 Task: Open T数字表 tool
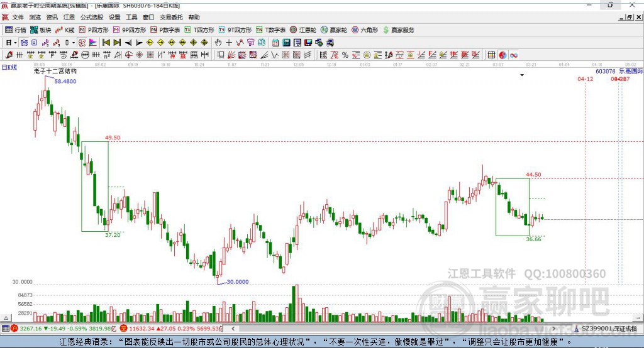[x=270, y=30]
